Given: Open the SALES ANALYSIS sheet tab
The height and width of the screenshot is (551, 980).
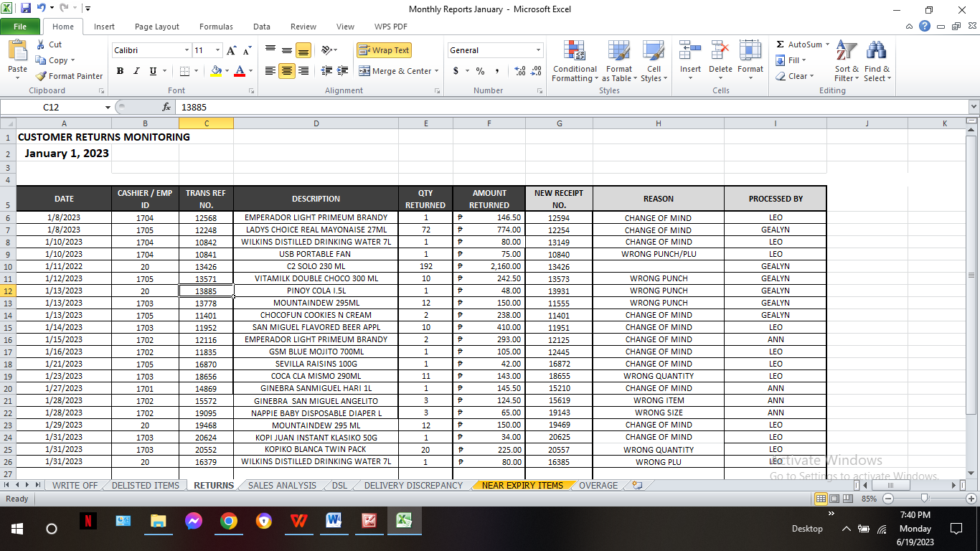Looking at the screenshot, I should click(282, 486).
